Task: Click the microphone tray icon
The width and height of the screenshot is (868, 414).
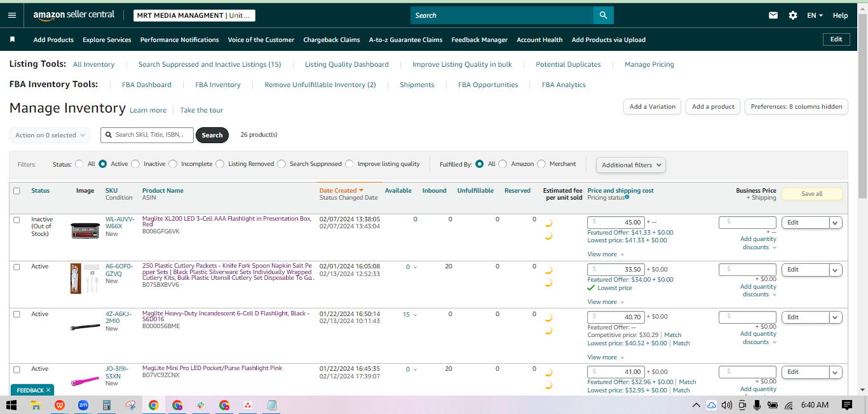Action: pos(757,405)
